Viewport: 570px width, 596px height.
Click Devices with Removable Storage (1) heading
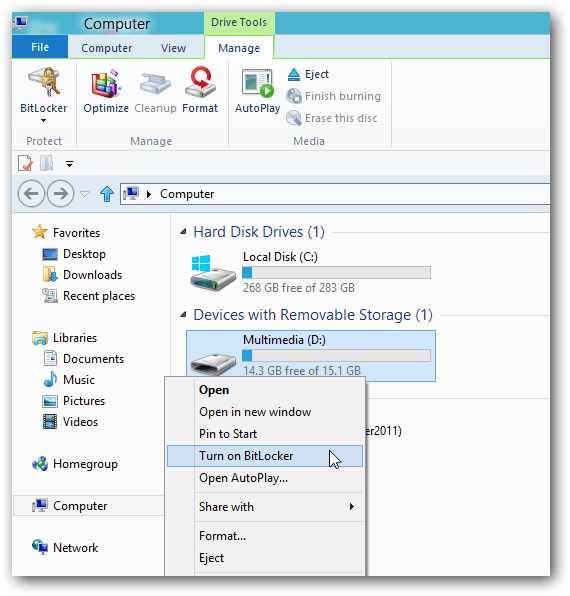tap(313, 315)
